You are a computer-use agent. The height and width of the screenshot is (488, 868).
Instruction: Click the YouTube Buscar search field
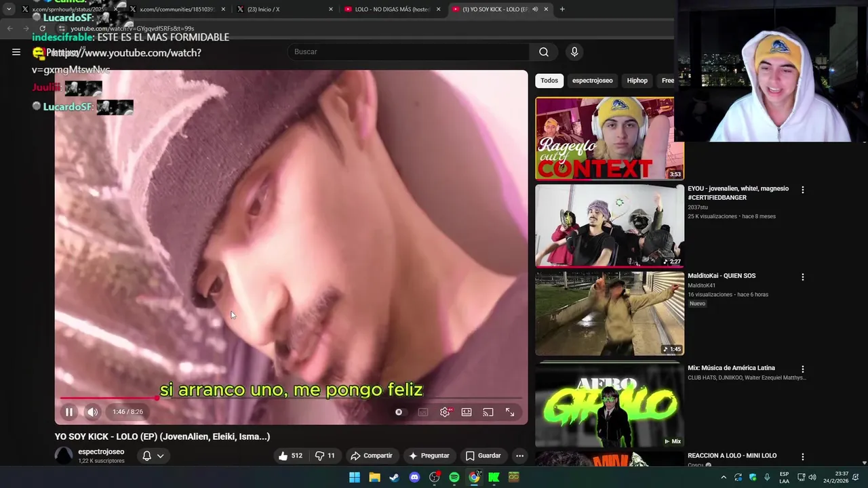408,52
